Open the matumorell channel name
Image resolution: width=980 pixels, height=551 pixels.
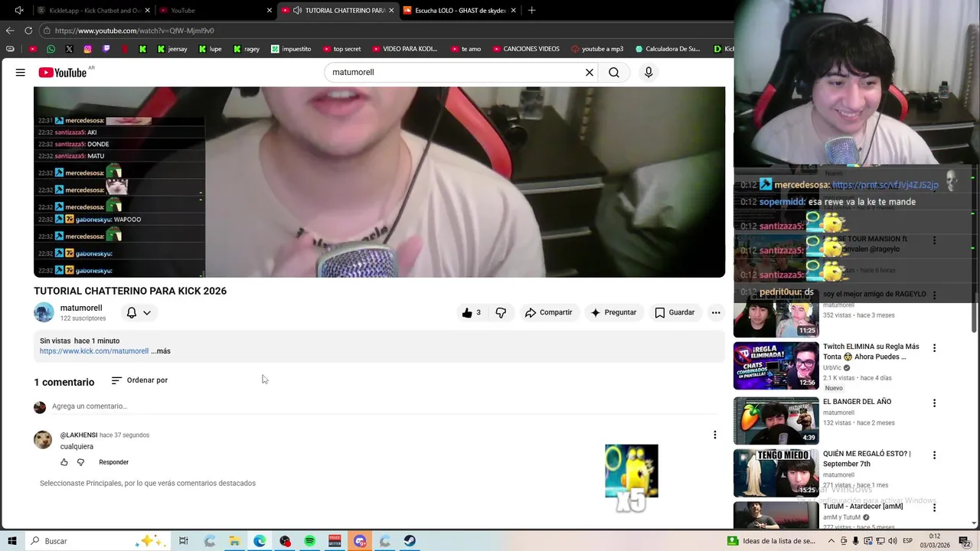click(81, 308)
